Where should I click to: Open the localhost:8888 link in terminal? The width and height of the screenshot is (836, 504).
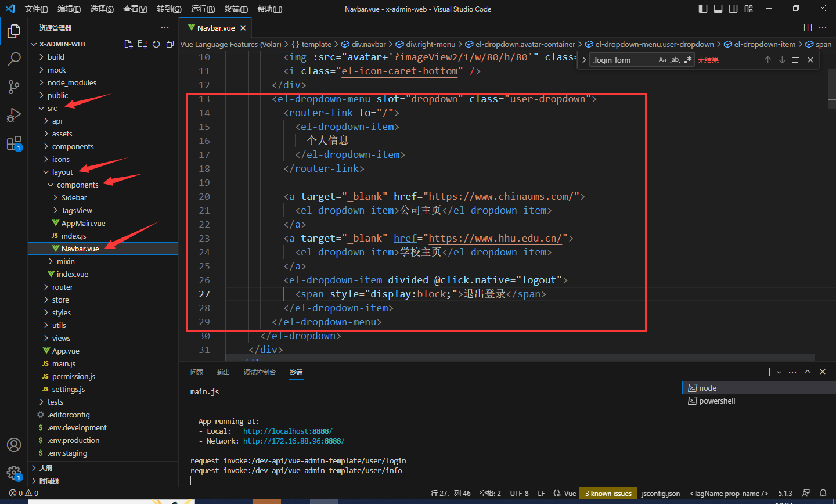pyautogui.click(x=287, y=431)
